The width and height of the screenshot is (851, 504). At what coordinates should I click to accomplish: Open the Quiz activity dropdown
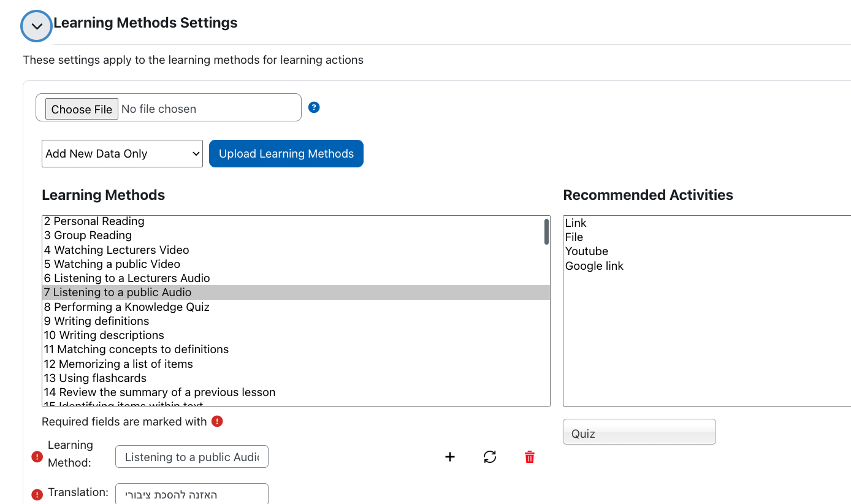(639, 433)
